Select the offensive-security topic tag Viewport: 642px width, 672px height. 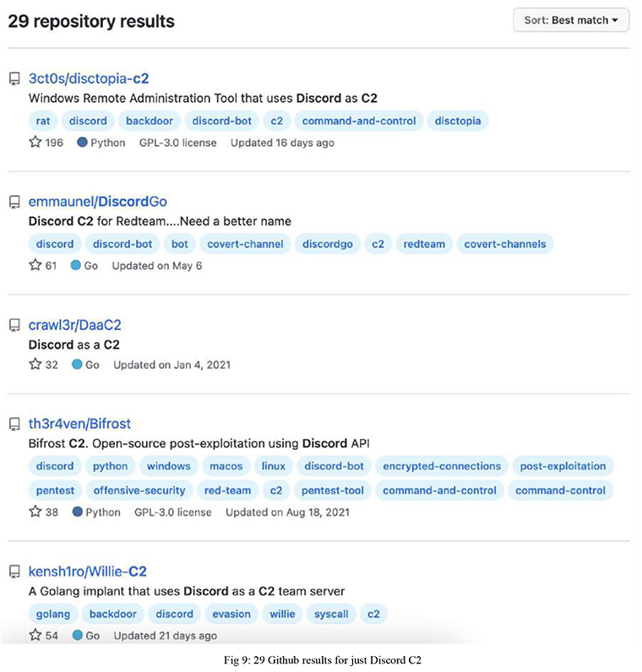point(139,490)
